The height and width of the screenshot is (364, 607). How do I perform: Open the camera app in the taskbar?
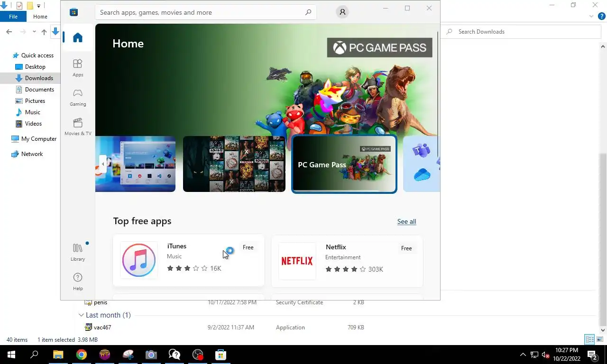click(151, 355)
